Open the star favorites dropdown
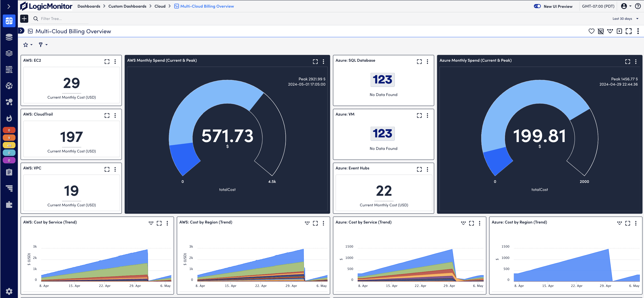This screenshot has width=644, height=298. click(x=28, y=45)
